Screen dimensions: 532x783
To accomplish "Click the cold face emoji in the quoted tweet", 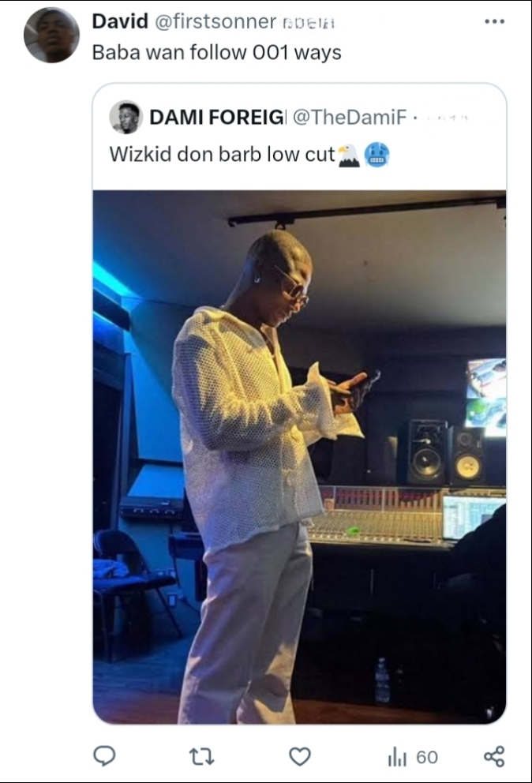I will pyautogui.click(x=377, y=155).
